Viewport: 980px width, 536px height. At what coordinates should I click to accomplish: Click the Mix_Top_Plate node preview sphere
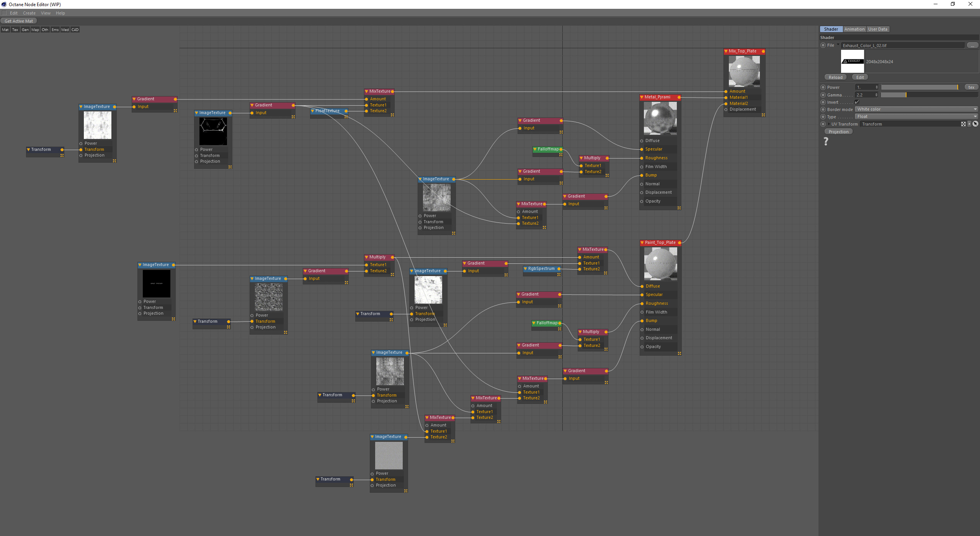744,71
